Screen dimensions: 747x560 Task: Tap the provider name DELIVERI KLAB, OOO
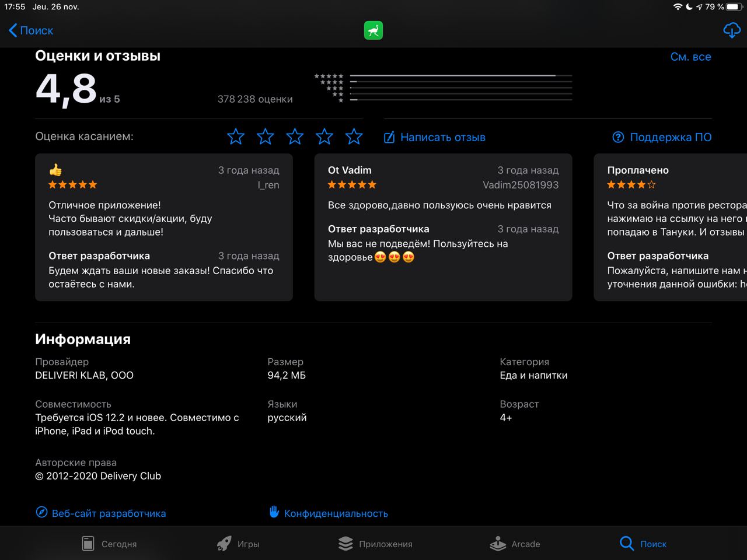(84, 375)
